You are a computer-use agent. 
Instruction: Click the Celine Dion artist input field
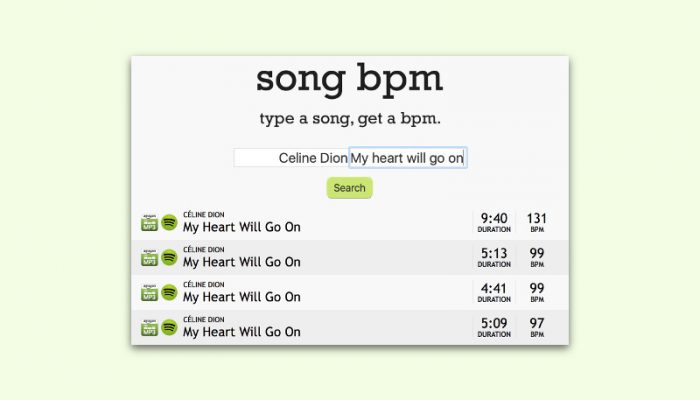tap(291, 158)
